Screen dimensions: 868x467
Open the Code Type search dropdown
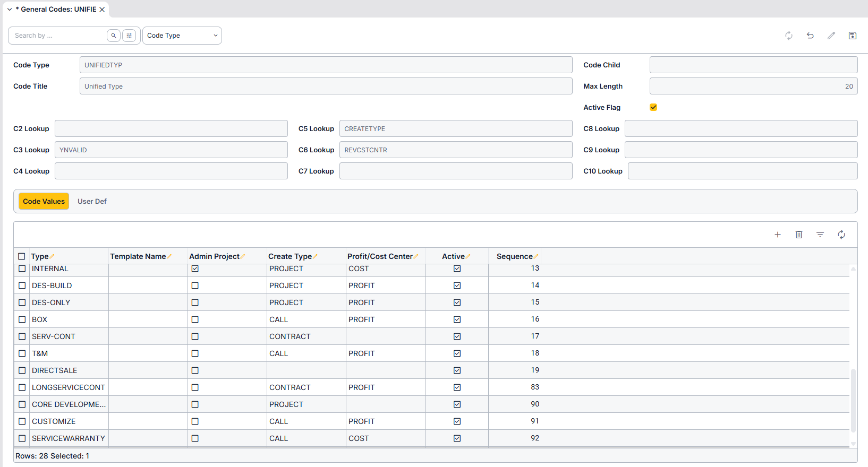coord(182,36)
